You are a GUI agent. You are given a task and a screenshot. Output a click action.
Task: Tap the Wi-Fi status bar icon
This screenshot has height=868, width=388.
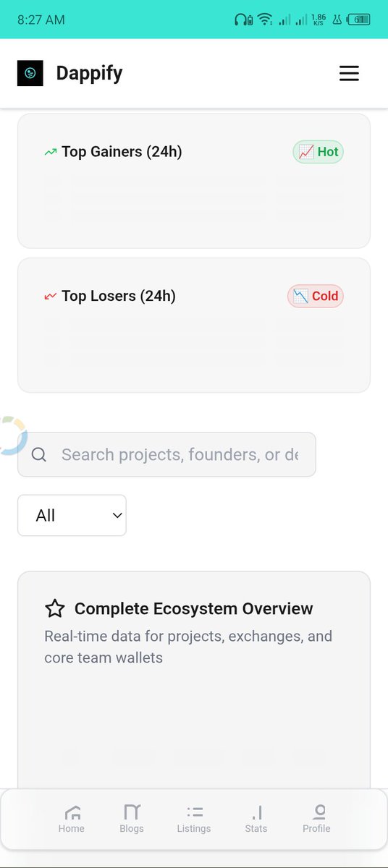coord(265,20)
